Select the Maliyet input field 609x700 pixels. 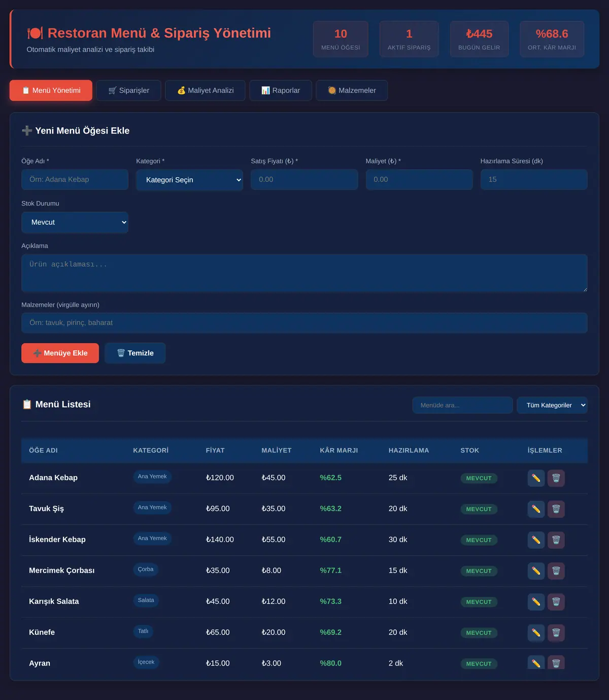coord(419,180)
